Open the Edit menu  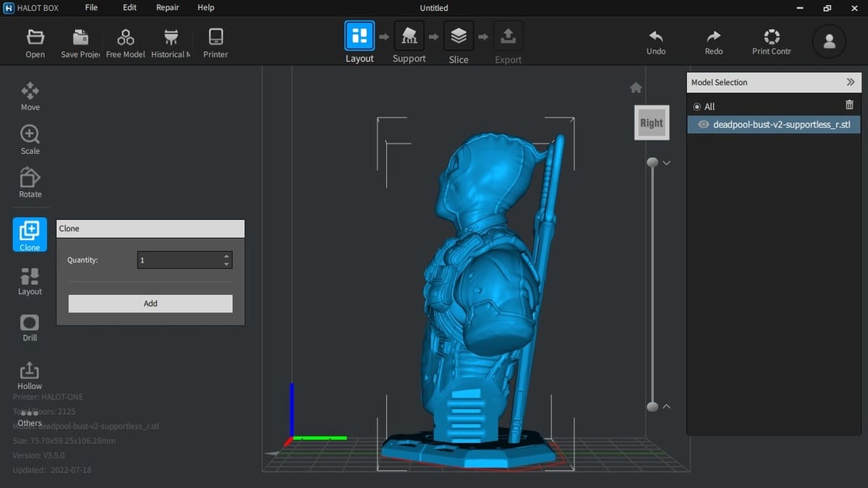coord(129,8)
